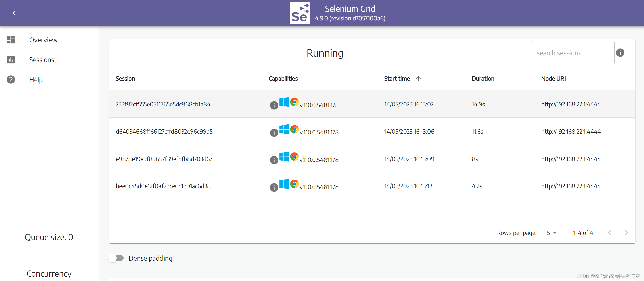Sort by Duration column header
Screen dimensions: 644x281
pos(483,79)
